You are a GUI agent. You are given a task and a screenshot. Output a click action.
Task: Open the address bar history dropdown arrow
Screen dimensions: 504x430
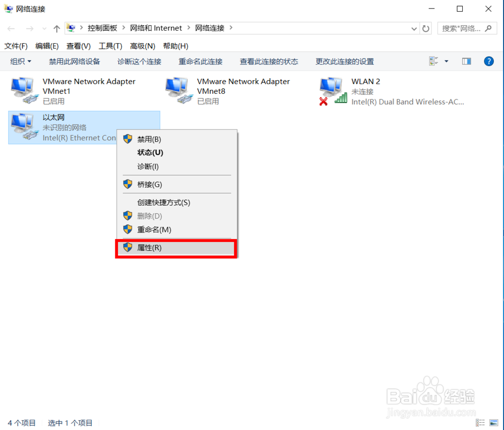coord(413,28)
